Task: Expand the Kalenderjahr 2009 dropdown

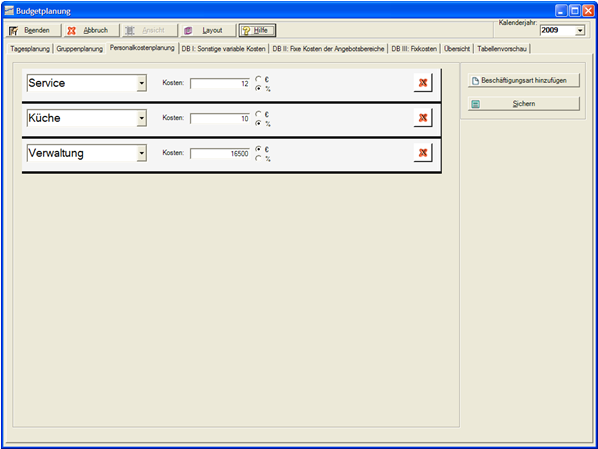Action: point(580,30)
